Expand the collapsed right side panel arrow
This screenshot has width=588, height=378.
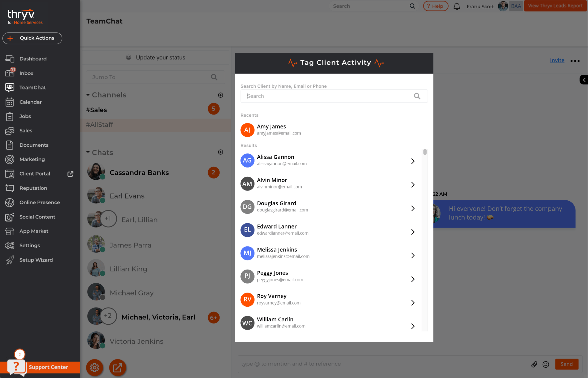click(584, 80)
